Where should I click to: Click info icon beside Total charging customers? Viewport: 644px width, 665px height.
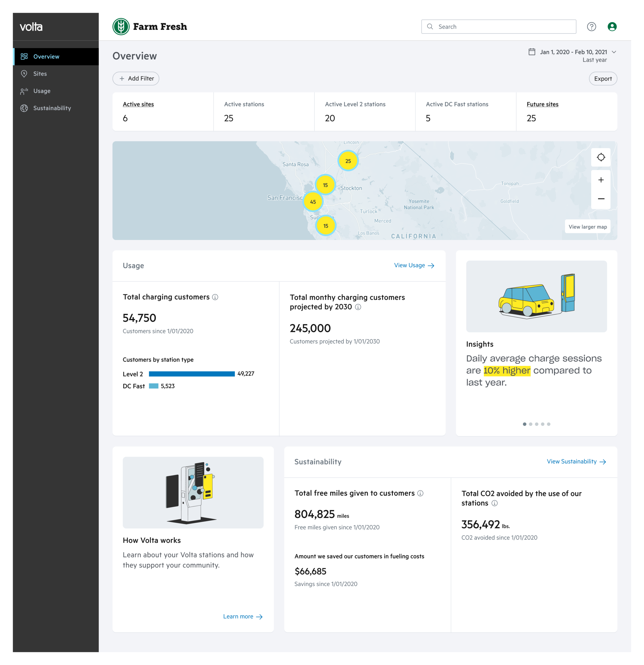215,297
